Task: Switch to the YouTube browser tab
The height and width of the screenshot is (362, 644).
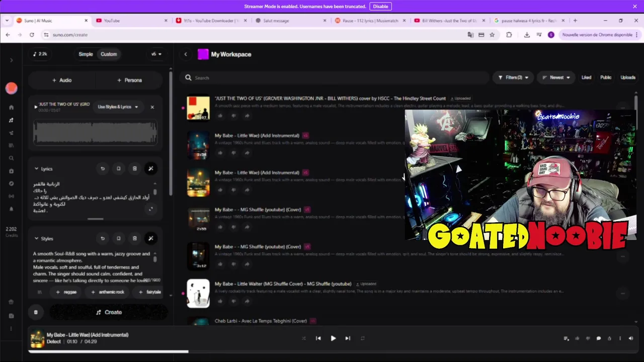Action: pyautogui.click(x=132, y=21)
